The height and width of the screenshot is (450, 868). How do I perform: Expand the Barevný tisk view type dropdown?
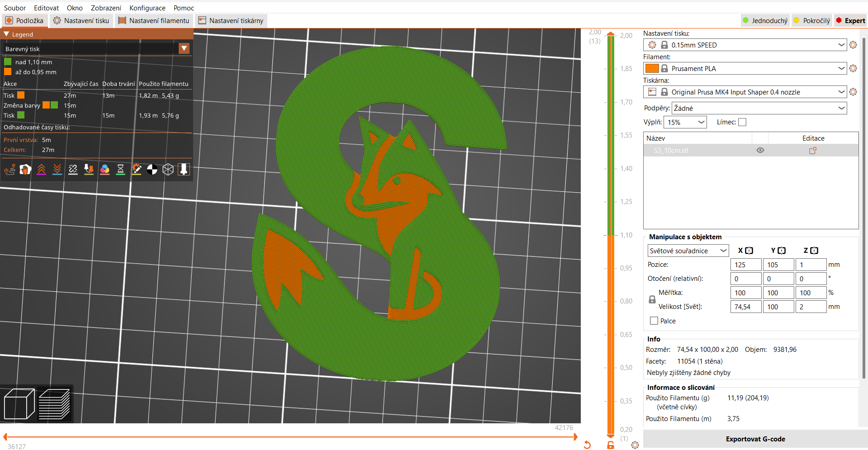pyautogui.click(x=184, y=49)
